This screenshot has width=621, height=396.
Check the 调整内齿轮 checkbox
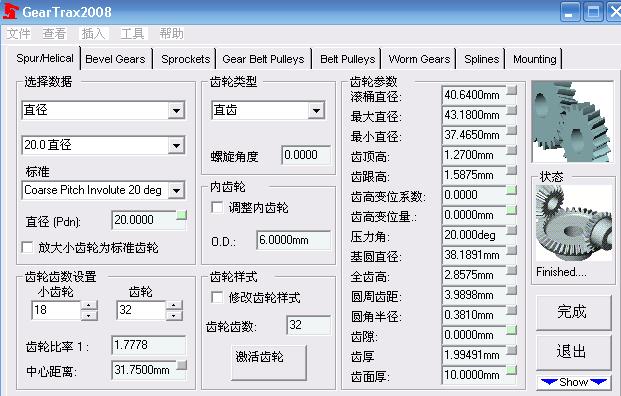click(217, 207)
